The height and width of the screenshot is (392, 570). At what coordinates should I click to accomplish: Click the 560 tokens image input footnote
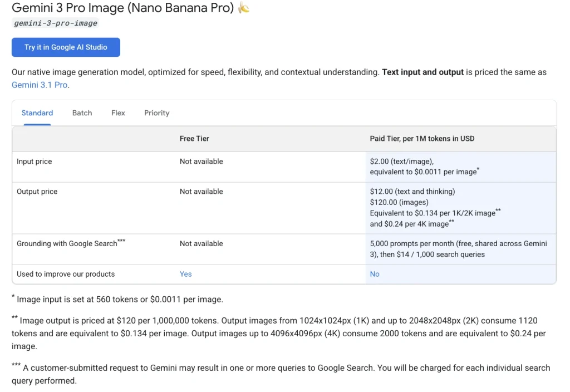(117, 299)
